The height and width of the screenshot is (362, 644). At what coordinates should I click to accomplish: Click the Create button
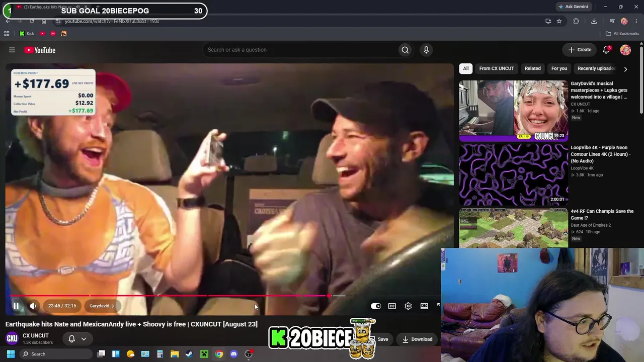click(580, 50)
